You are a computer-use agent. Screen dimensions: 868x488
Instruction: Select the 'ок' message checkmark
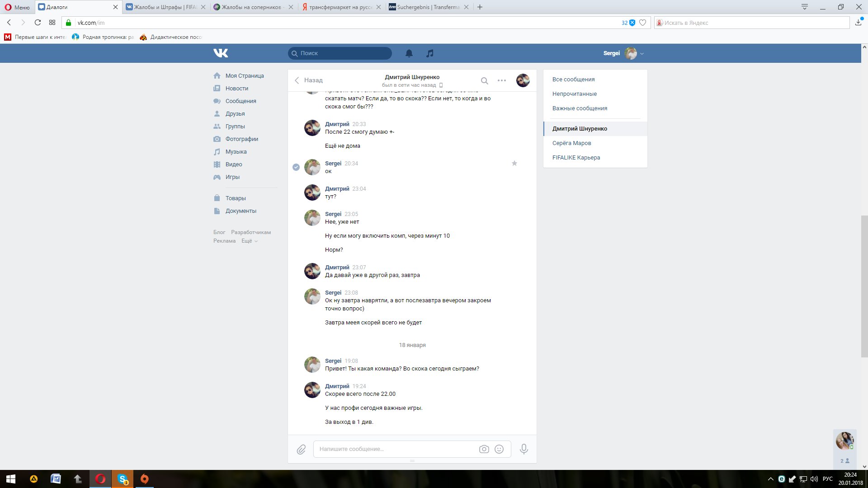click(296, 167)
